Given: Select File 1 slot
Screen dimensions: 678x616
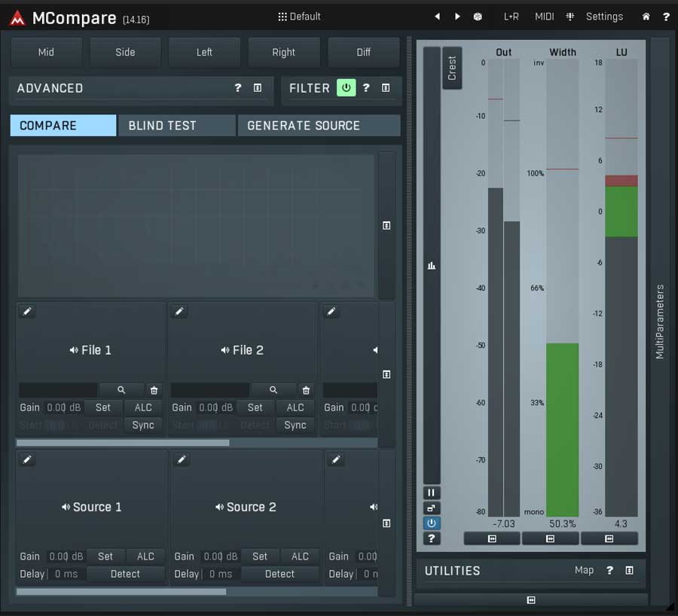Looking at the screenshot, I should [x=91, y=349].
